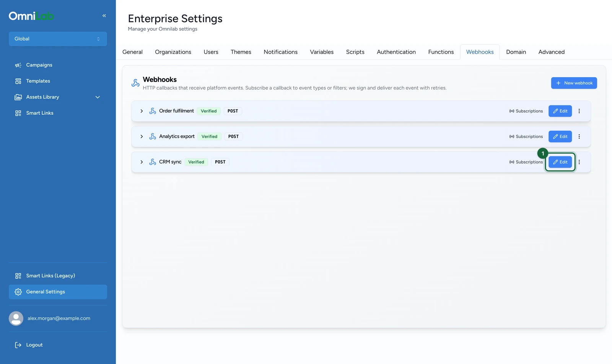View Subscriptions for Order fulfilment
The image size is (612, 364).
pyautogui.click(x=526, y=111)
